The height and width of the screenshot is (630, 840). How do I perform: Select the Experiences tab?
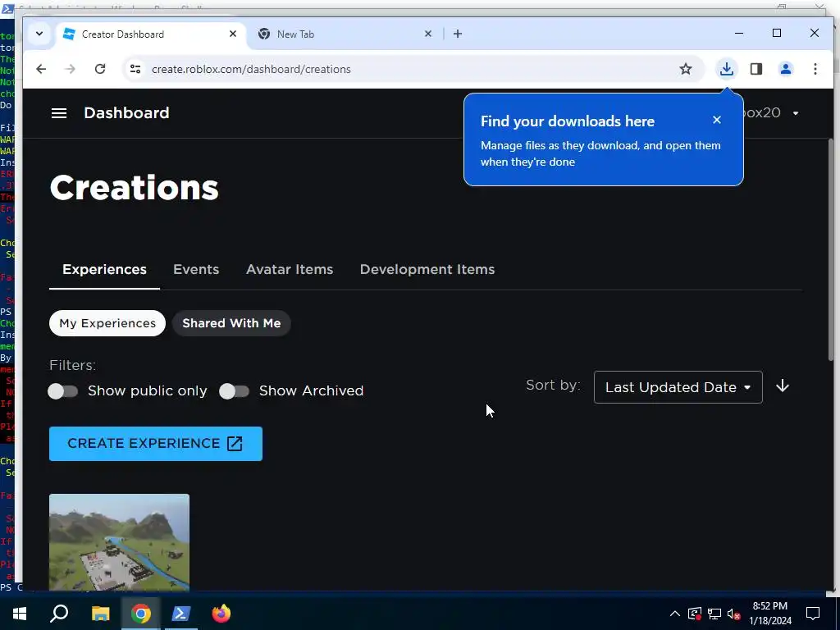click(104, 269)
